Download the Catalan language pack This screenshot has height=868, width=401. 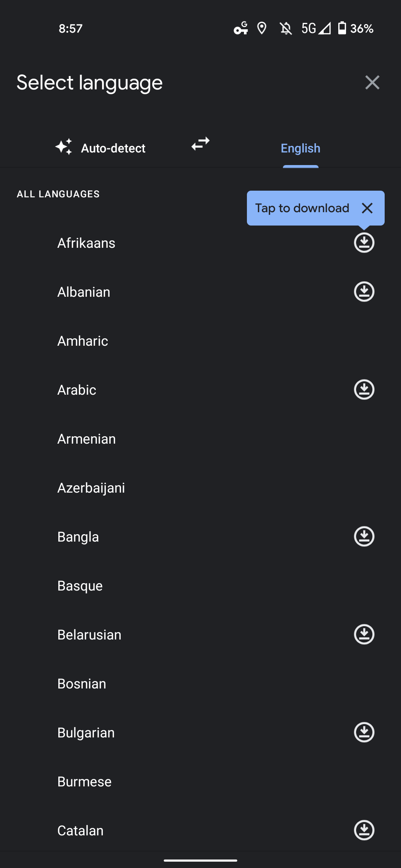click(364, 831)
